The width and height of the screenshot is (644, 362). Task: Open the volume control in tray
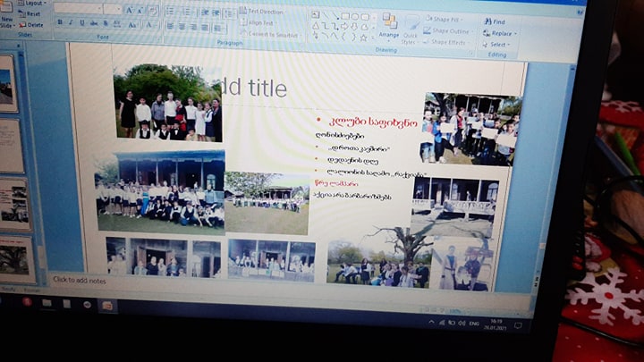pyautogui.click(x=462, y=323)
